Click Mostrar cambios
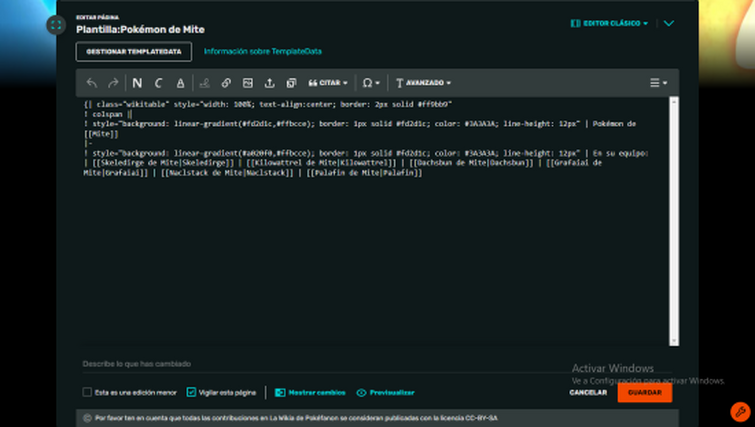This screenshot has height=427, width=755. pos(310,392)
